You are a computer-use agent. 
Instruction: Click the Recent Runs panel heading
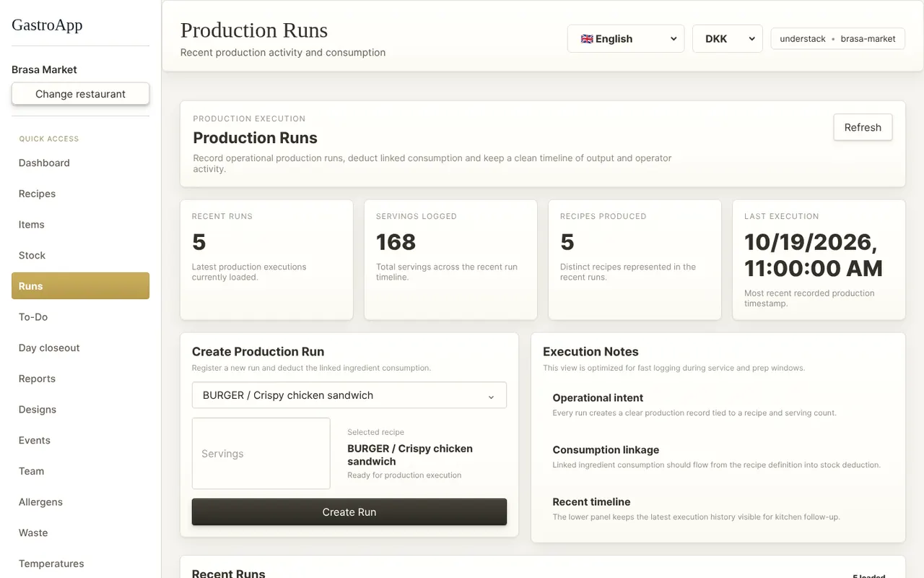pyautogui.click(x=228, y=572)
